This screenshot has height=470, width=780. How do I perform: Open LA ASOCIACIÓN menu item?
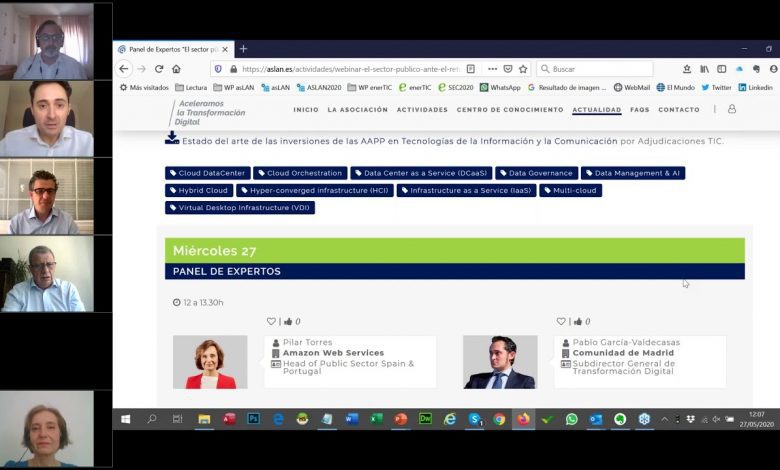click(x=358, y=109)
